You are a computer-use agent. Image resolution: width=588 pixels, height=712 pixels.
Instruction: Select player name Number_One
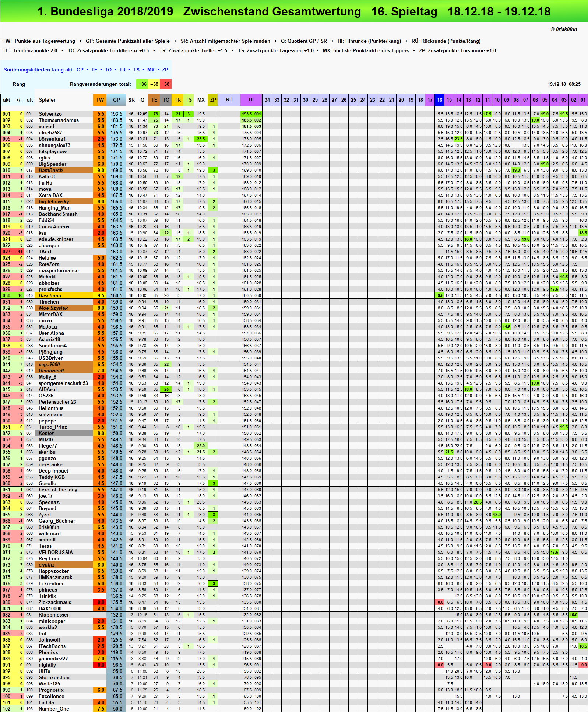54,709
